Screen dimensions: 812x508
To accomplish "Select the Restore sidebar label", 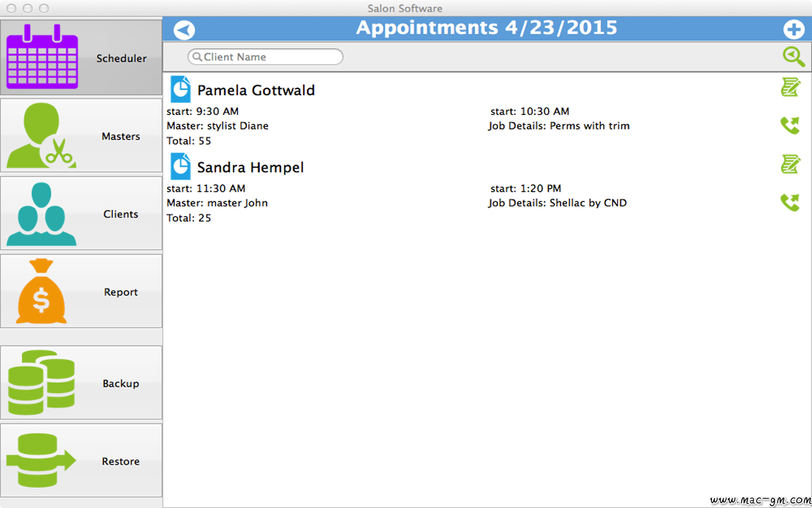I will [x=121, y=462].
